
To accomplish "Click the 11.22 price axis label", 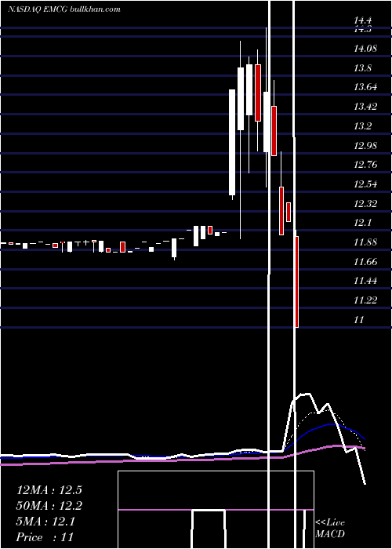I will [x=365, y=300].
